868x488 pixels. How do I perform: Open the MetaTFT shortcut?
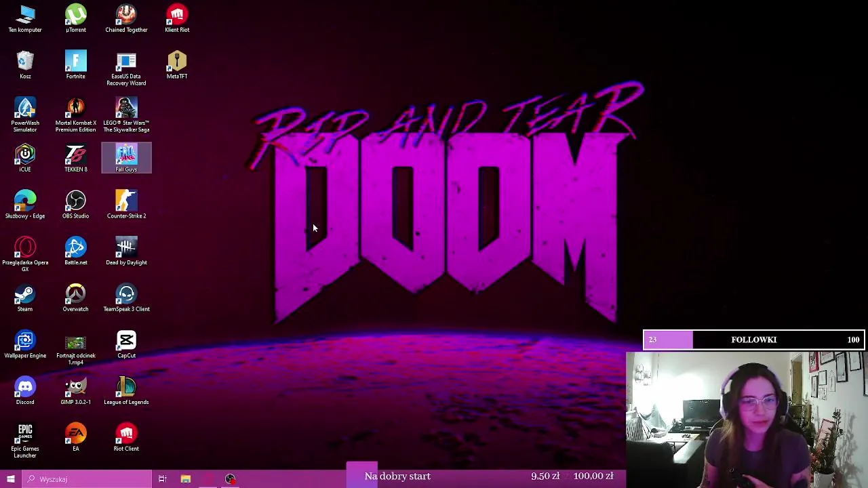tap(177, 65)
